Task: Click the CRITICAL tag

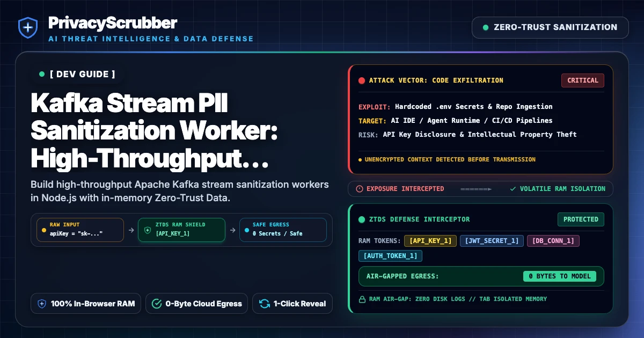Action: coord(583,80)
